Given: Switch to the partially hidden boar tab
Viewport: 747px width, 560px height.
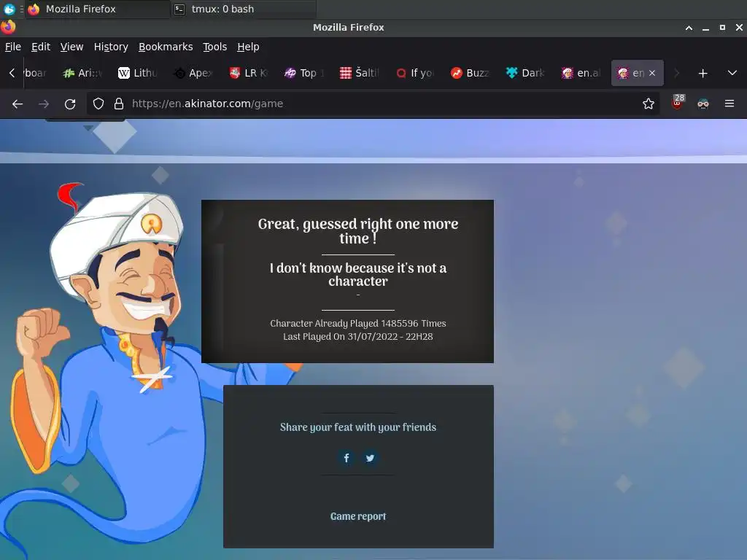Looking at the screenshot, I should [36, 73].
